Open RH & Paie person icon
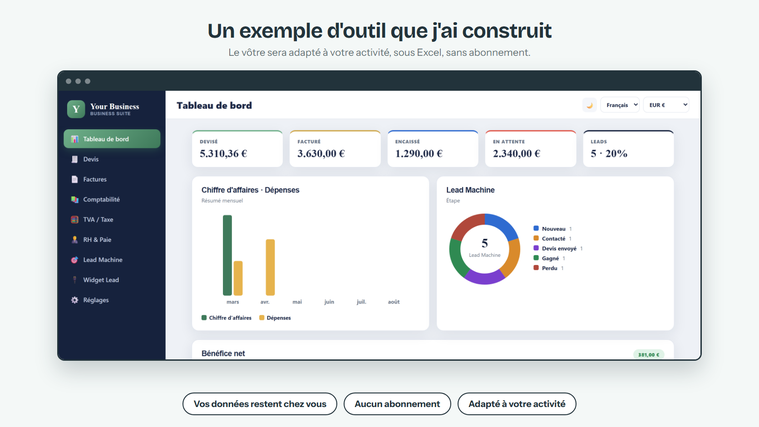 75,240
